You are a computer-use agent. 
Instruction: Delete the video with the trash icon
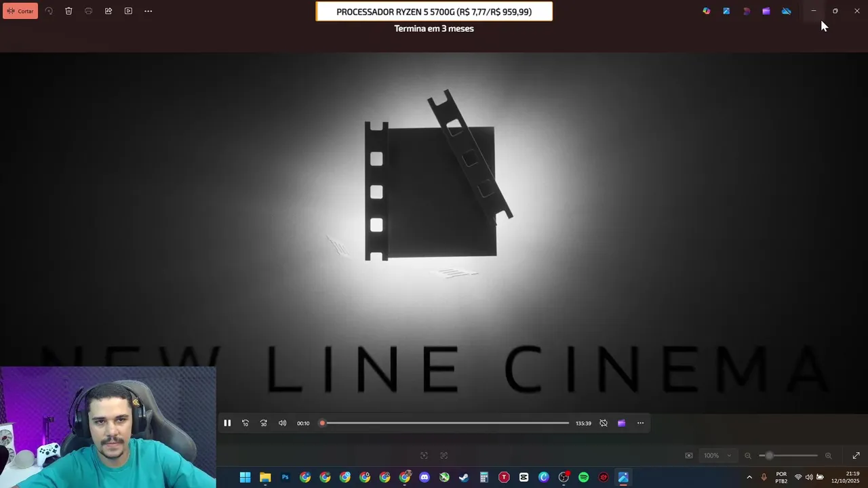click(x=68, y=11)
